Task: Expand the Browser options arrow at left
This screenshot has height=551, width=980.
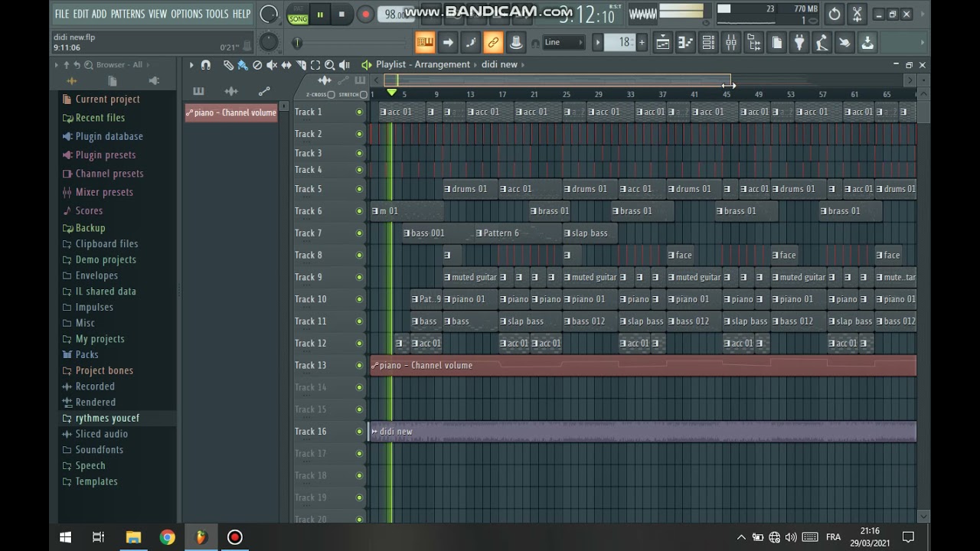Action: 57,65
